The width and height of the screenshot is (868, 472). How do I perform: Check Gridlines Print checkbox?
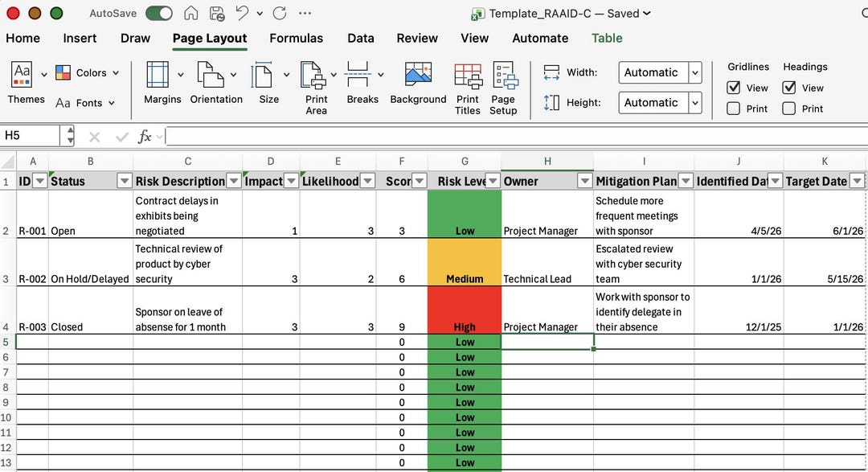[x=734, y=109]
